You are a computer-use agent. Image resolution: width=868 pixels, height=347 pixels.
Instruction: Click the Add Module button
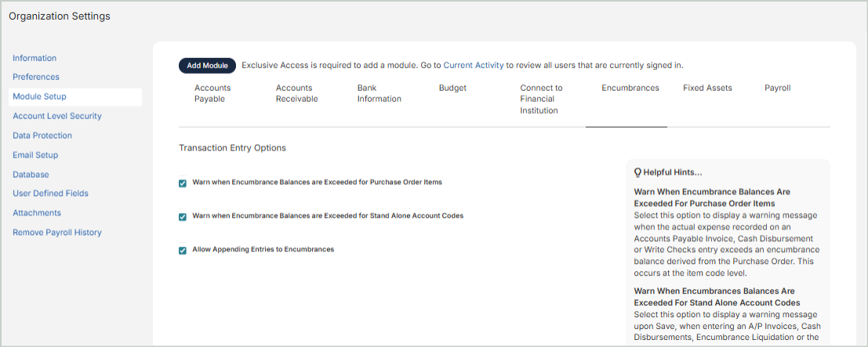click(x=207, y=66)
